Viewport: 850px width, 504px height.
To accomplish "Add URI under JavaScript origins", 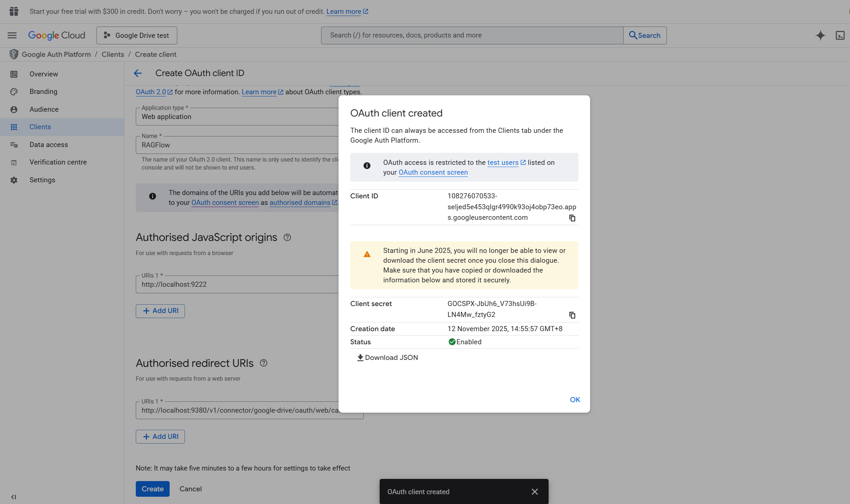I will click(x=160, y=311).
